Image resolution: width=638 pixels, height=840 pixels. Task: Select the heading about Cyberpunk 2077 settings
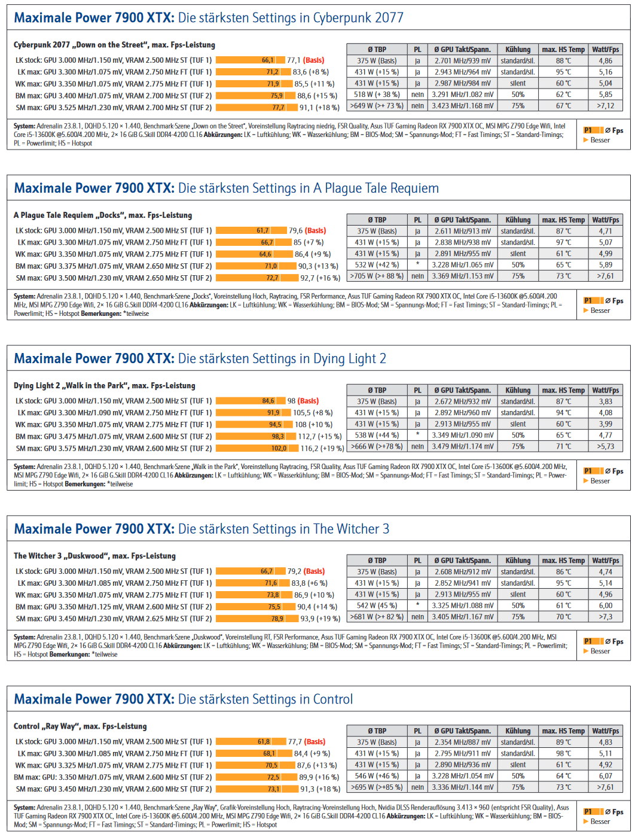209,18
